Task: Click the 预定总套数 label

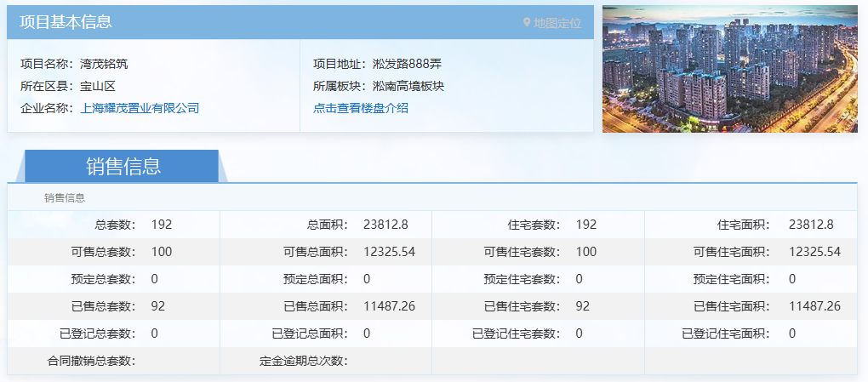Action: pyautogui.click(x=104, y=279)
